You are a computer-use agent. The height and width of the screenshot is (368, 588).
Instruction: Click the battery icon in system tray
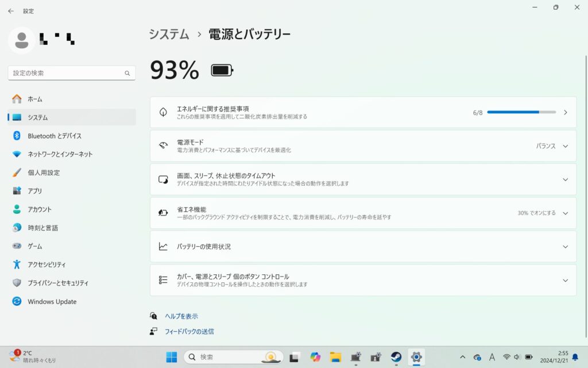pyautogui.click(x=529, y=357)
